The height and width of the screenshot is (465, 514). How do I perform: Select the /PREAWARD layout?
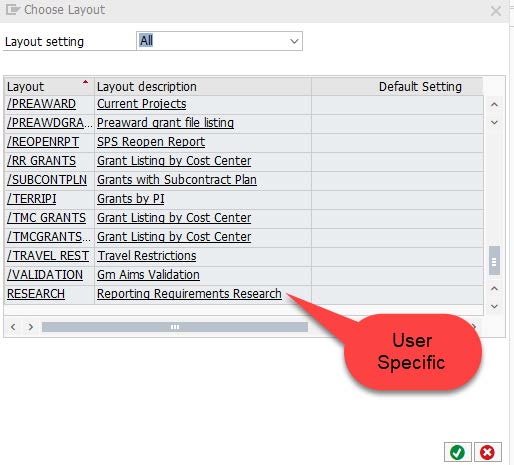41,104
